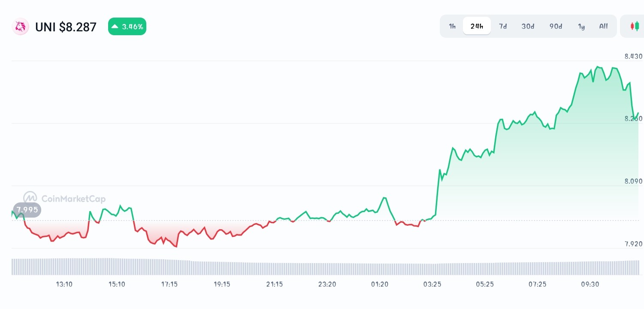Screen dimensions: 644x309
Task: Click the 7.920 y-axis label
Action: coord(633,244)
